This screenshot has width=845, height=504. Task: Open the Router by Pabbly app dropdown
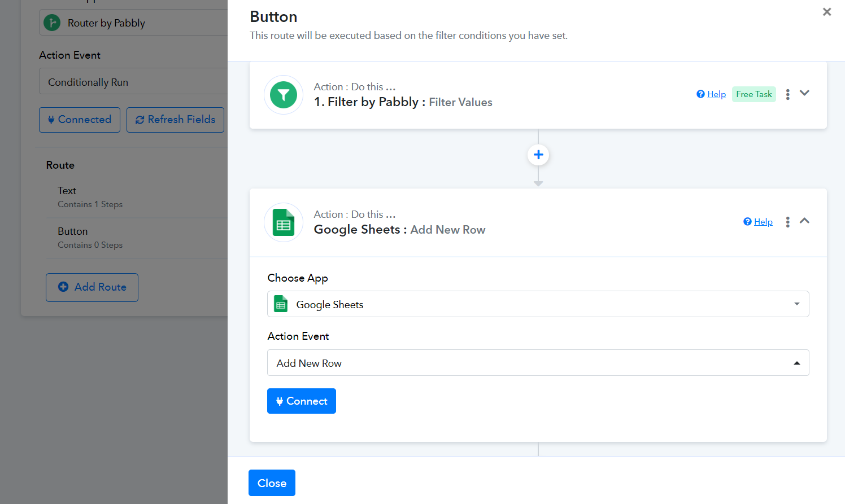point(133,23)
